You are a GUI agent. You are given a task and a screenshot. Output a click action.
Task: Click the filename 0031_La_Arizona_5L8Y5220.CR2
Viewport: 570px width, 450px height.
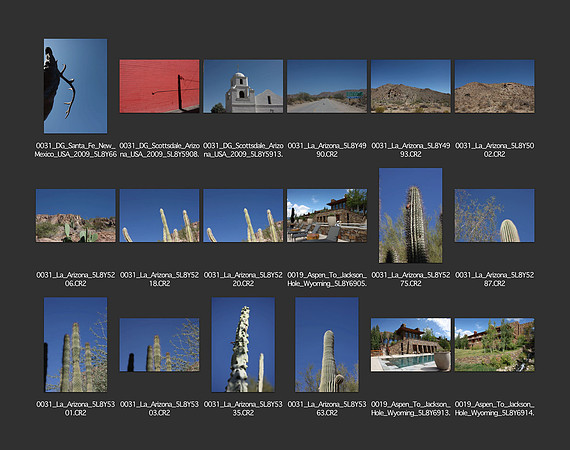pyautogui.click(x=243, y=279)
